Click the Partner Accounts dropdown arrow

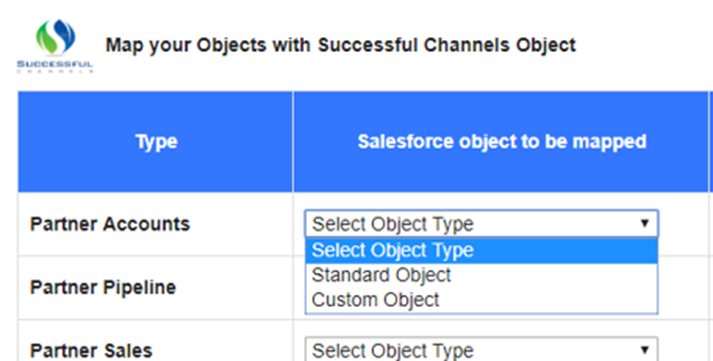[644, 223]
